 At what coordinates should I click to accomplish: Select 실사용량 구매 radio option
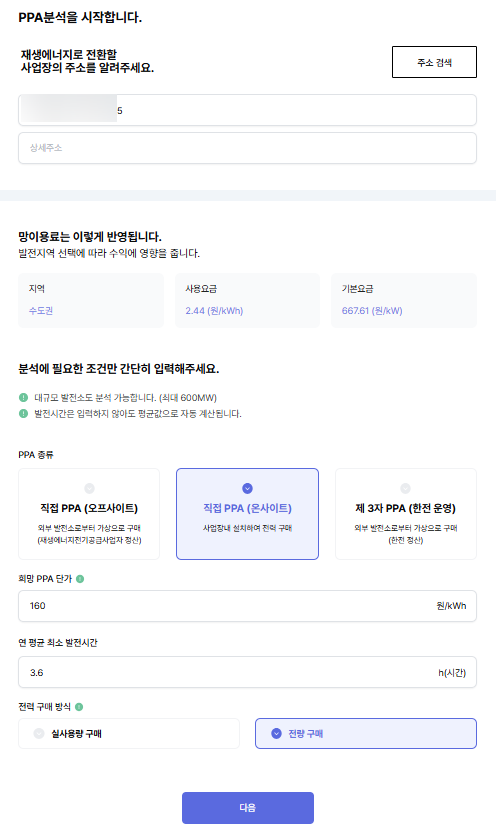point(129,733)
